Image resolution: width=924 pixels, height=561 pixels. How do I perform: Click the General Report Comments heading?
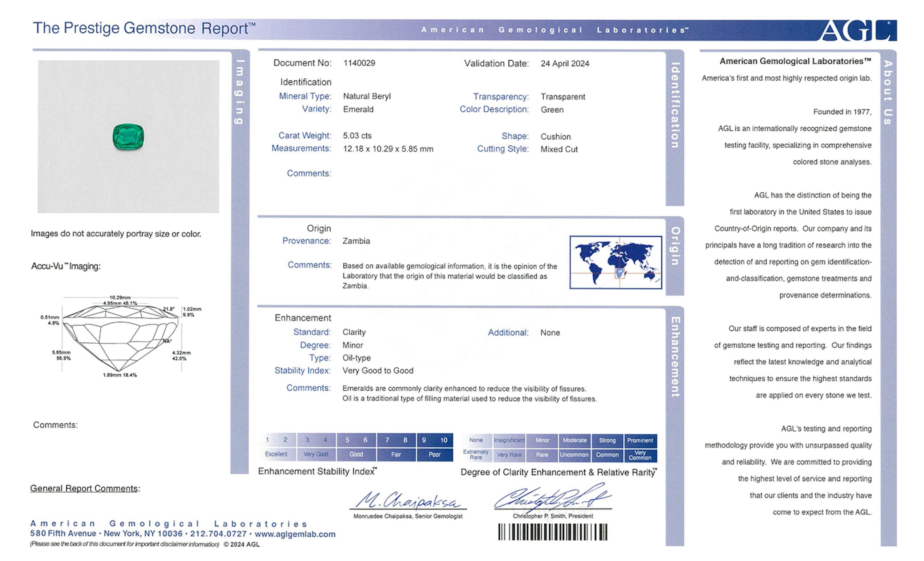[85, 488]
